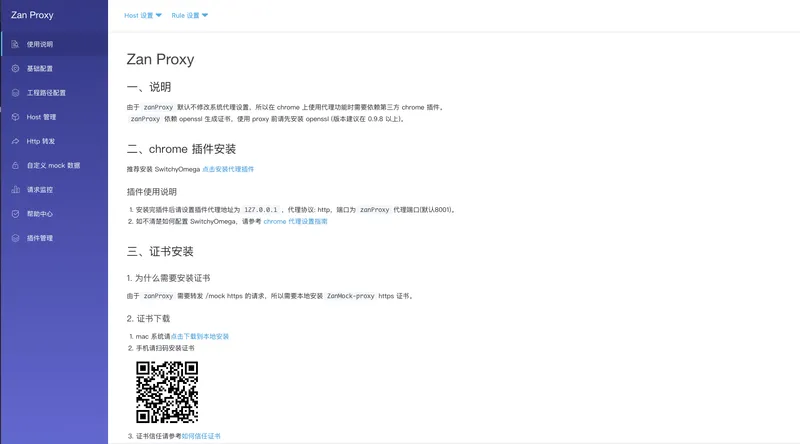Click the 2. 证书下载 subheading
Screen dimensions: 800x444
click(x=148, y=318)
